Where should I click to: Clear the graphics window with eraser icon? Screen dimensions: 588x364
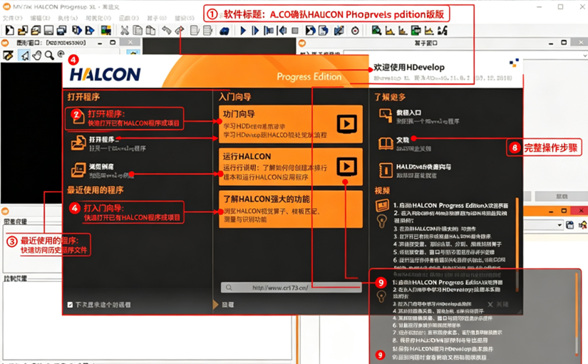point(9,56)
